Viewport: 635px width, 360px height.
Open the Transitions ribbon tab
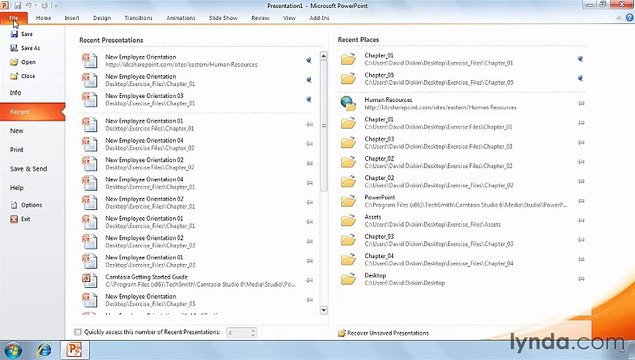139,18
